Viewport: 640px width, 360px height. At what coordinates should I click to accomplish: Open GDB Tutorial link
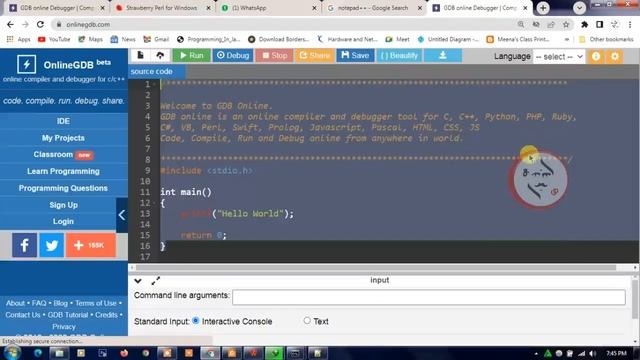68,315
